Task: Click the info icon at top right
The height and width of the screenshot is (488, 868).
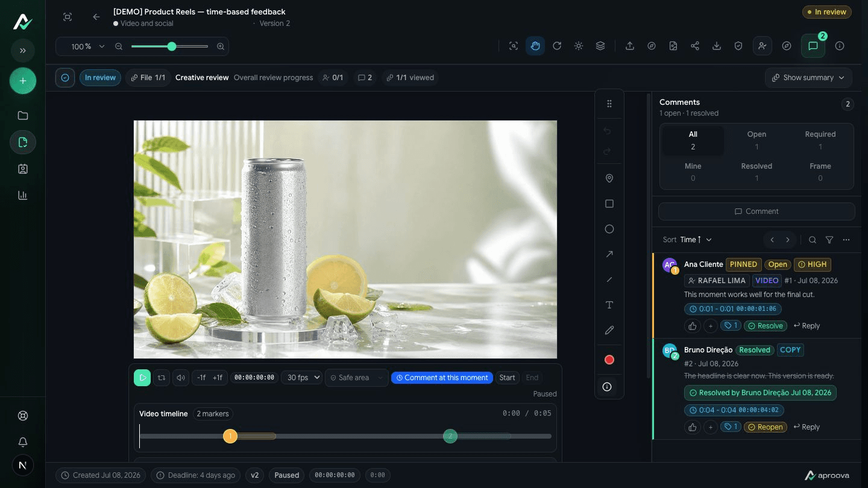Action: click(x=840, y=46)
